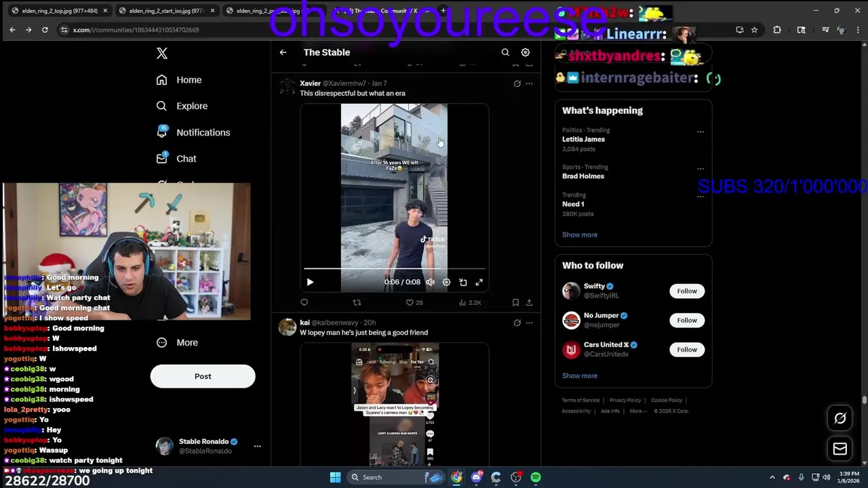
Task: Open the clock showing 1:39 PM
Action: 849,477
